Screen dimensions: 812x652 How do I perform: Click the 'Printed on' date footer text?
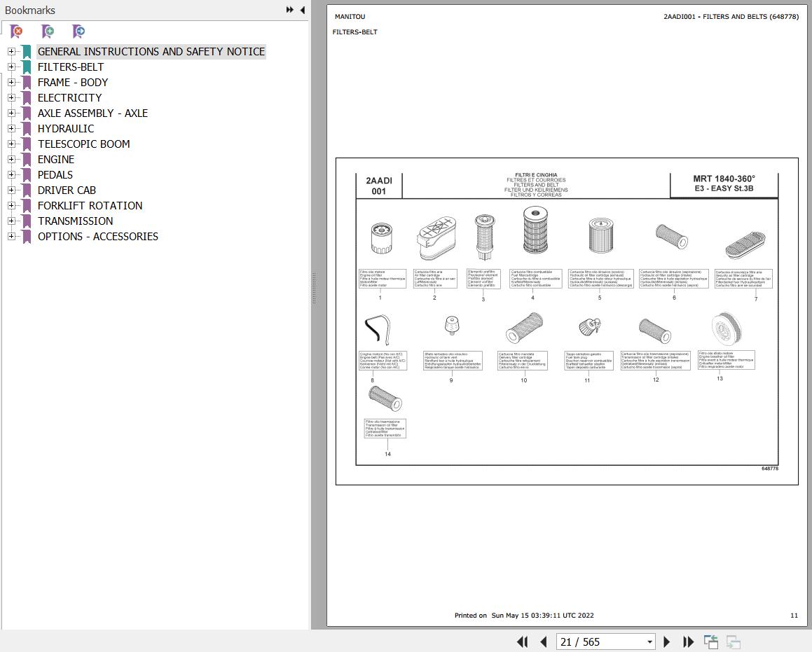point(524,616)
